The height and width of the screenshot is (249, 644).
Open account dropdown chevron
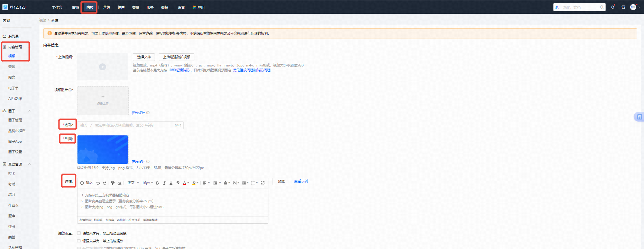(x=639, y=7)
